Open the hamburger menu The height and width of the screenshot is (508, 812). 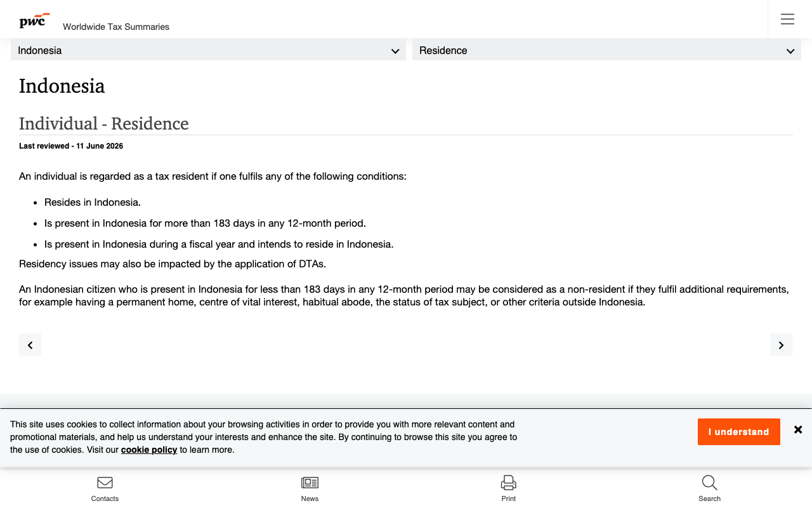coord(787,19)
